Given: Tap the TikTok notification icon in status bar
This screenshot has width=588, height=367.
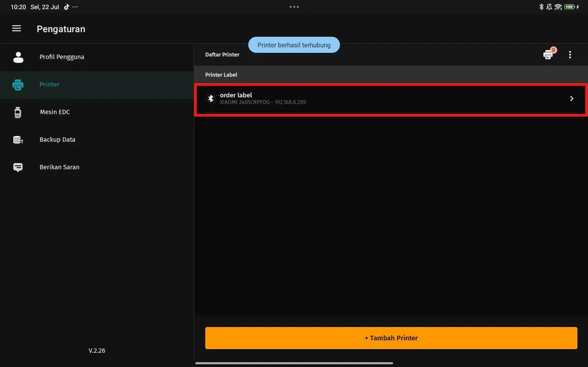Looking at the screenshot, I should 67,7.
